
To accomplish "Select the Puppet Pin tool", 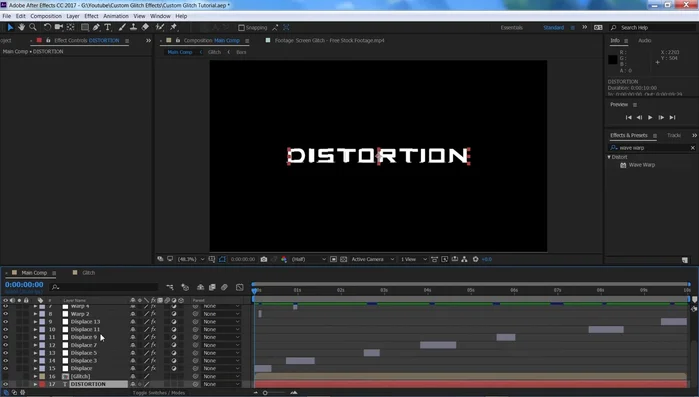I will coord(173,27).
